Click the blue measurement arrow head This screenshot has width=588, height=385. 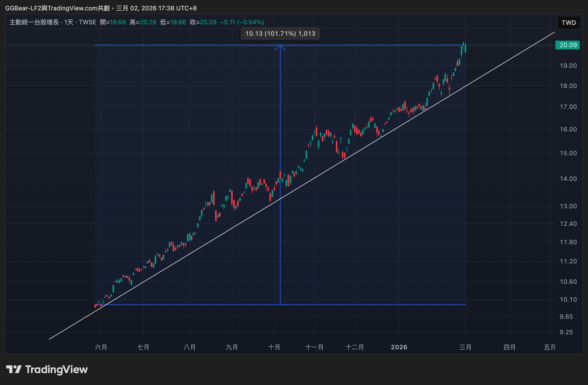click(x=280, y=48)
